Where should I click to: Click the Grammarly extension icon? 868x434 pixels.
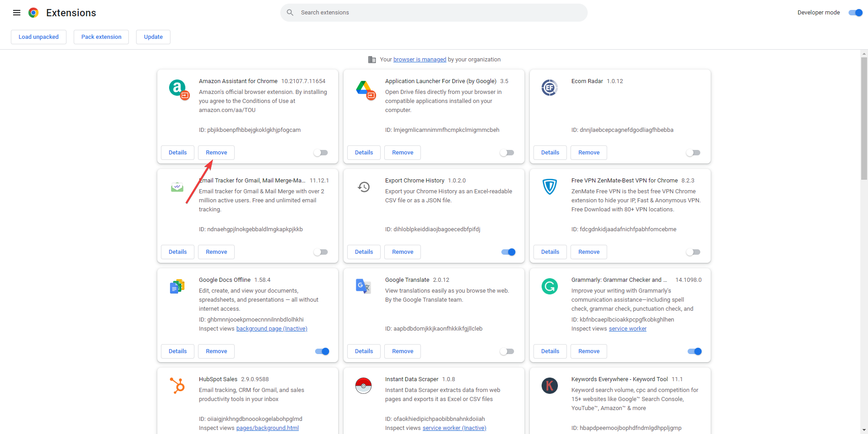[550, 286]
